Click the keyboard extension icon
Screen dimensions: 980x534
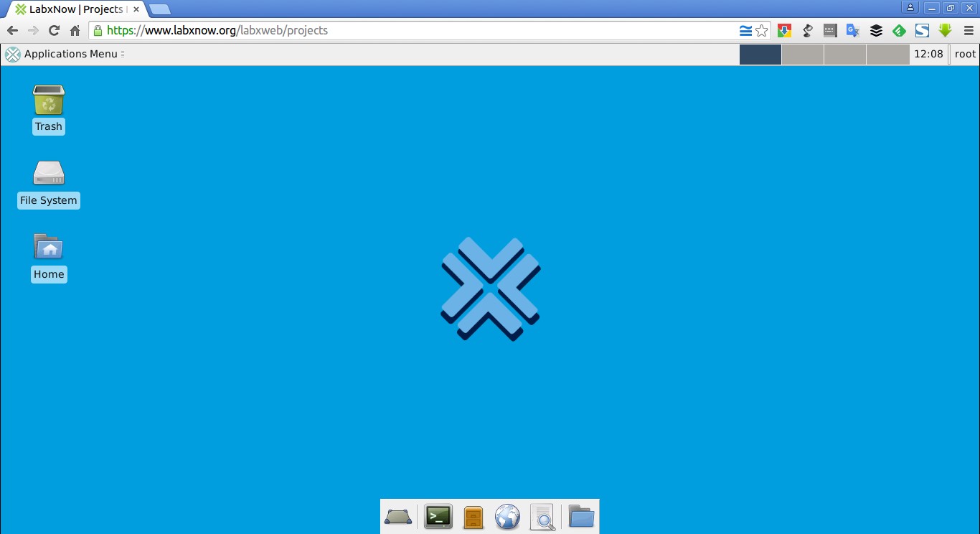(830, 30)
